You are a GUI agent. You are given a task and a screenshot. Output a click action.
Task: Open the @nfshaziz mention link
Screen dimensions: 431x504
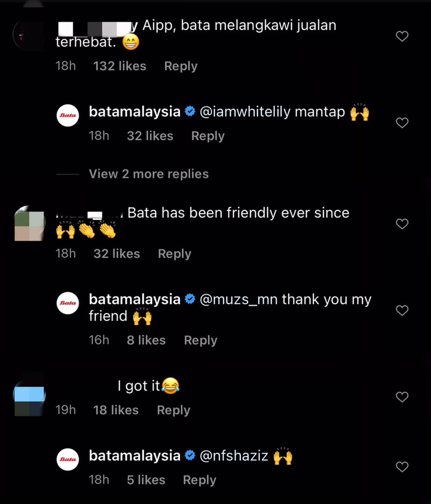click(234, 456)
